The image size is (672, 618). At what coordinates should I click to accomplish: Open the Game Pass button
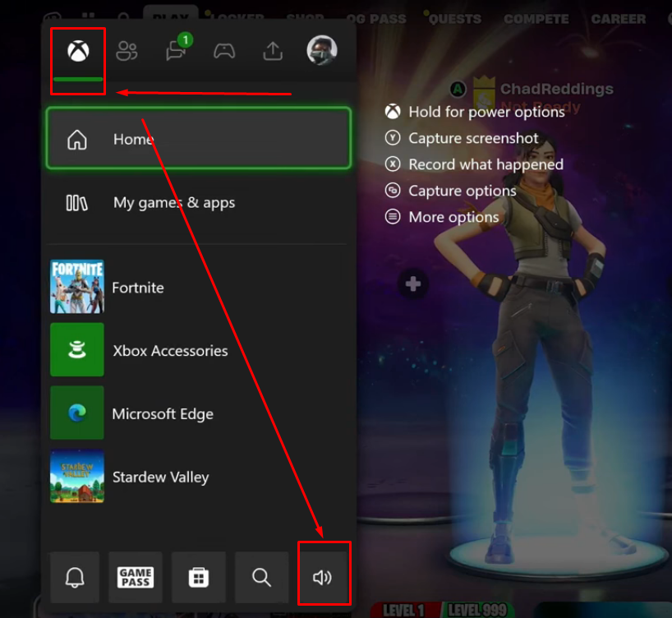coord(136,577)
